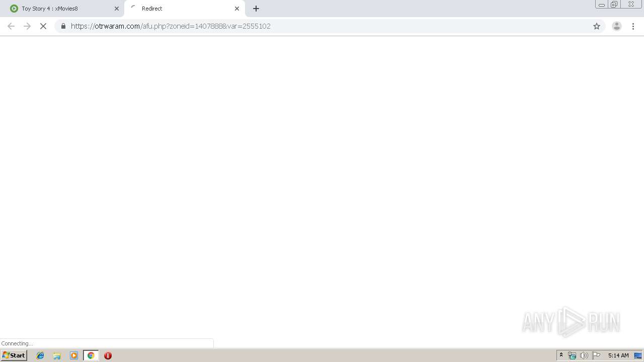Viewport: 644px width, 362px height.
Task: Select the Redirect tab
Action: pos(185,9)
